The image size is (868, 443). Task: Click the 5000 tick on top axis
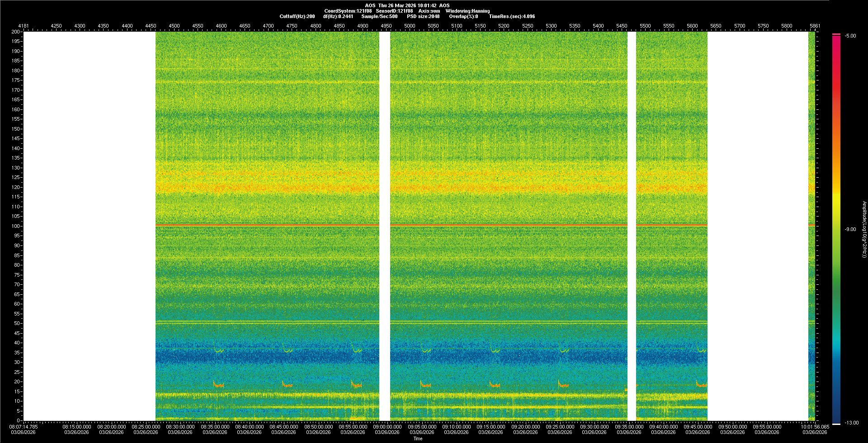coord(410,26)
